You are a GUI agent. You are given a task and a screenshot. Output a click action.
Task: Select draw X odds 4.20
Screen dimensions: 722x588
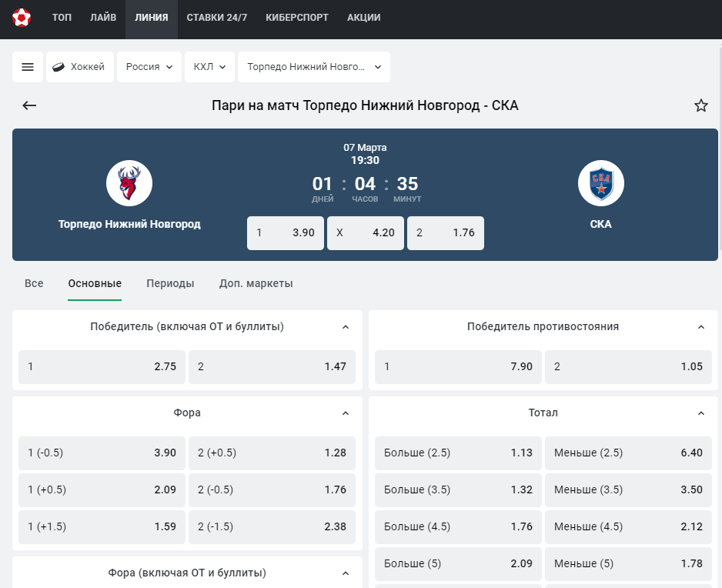pyautogui.click(x=366, y=233)
